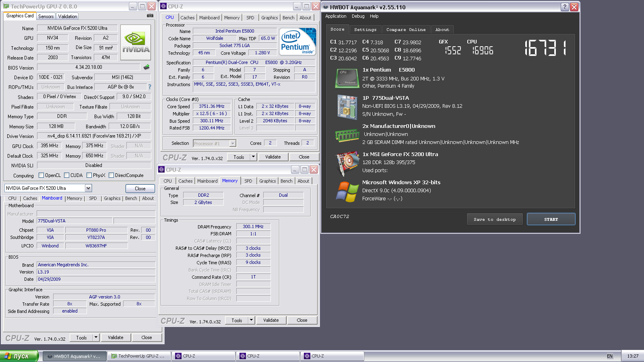Open the GeForce FX 5200 Ultra card dropdown
Viewport: 644px width, 362px height.
(x=88, y=188)
